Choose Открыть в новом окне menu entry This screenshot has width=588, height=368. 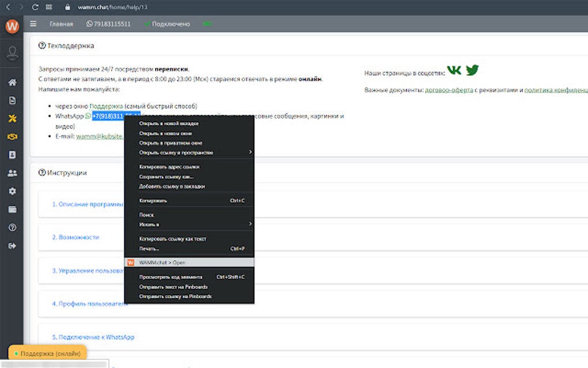tap(190, 133)
